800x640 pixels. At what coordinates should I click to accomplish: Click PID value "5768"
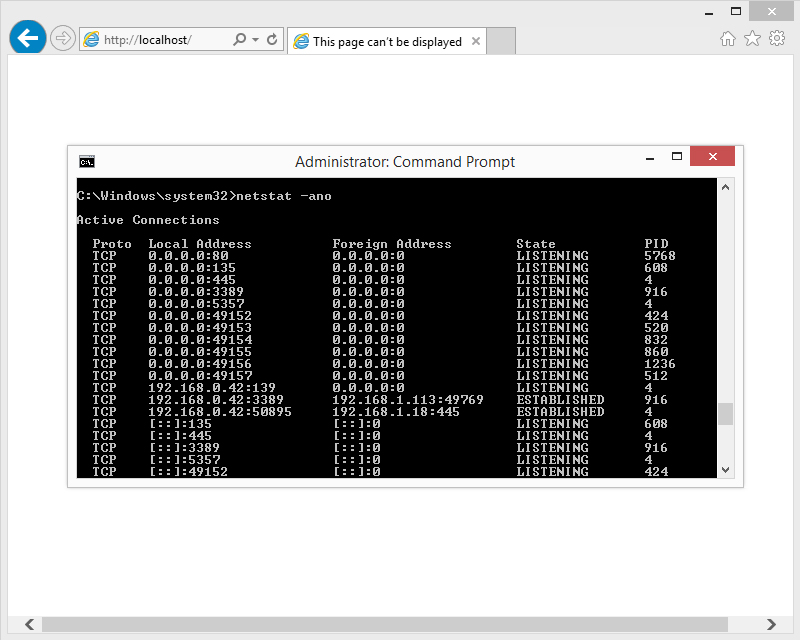point(660,256)
